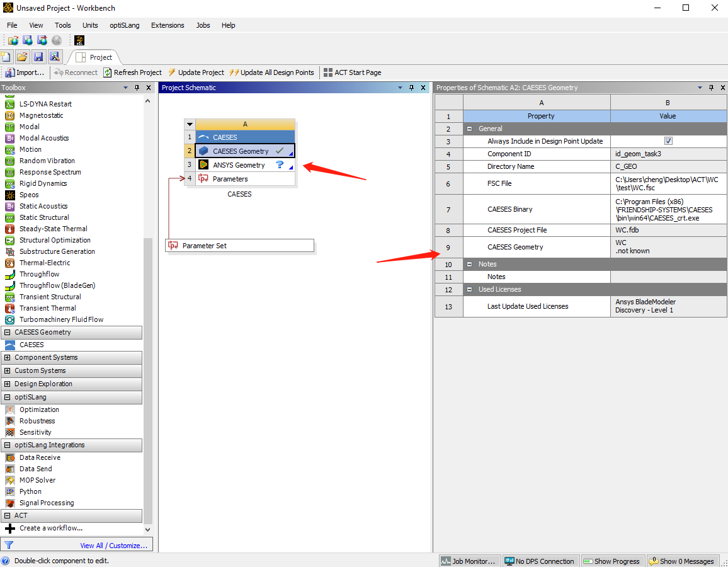Click the Project Schematic panel pin icon
This screenshot has width=728, height=567.
pyautogui.click(x=411, y=88)
